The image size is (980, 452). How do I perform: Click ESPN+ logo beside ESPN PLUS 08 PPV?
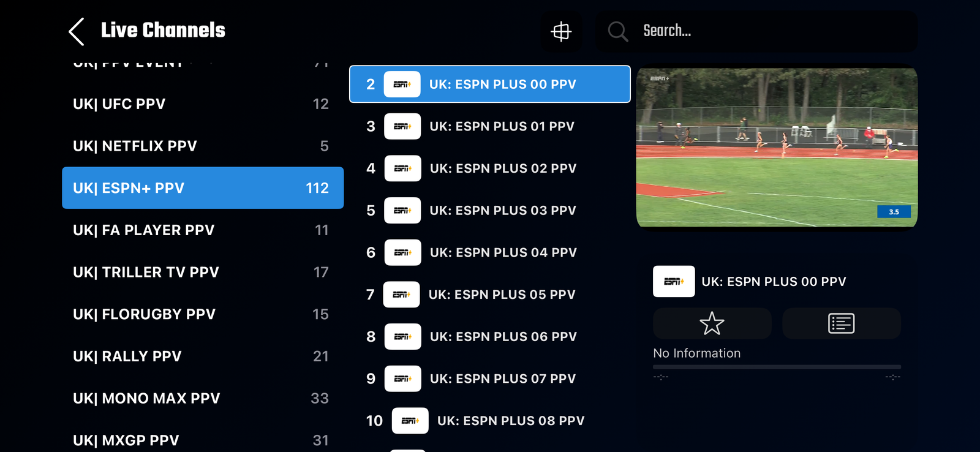tap(410, 421)
